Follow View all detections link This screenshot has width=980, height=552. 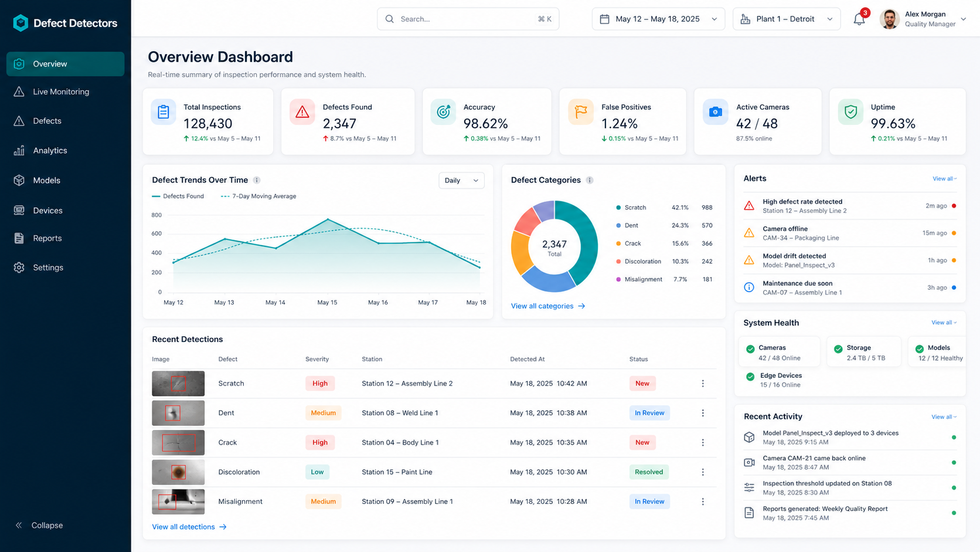tap(189, 527)
